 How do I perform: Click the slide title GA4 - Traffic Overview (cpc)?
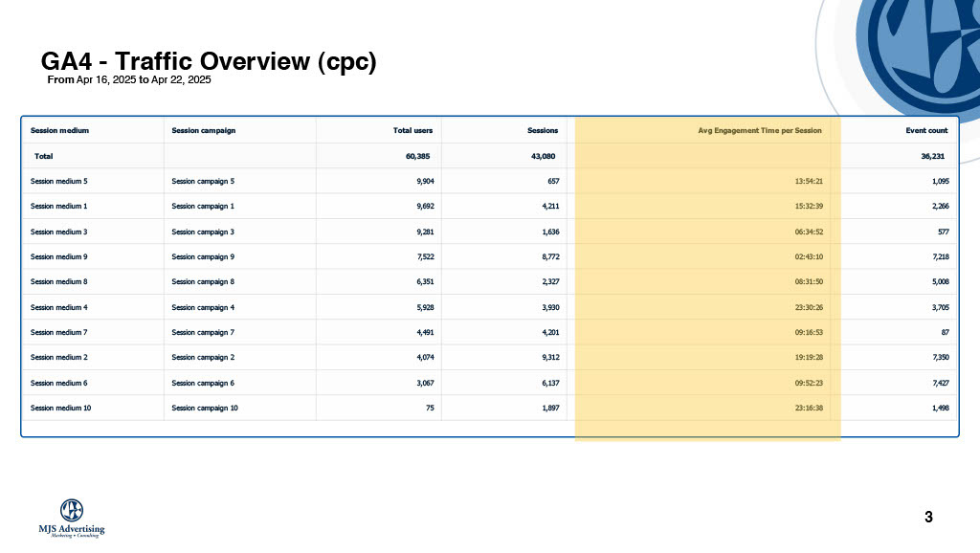pos(209,61)
